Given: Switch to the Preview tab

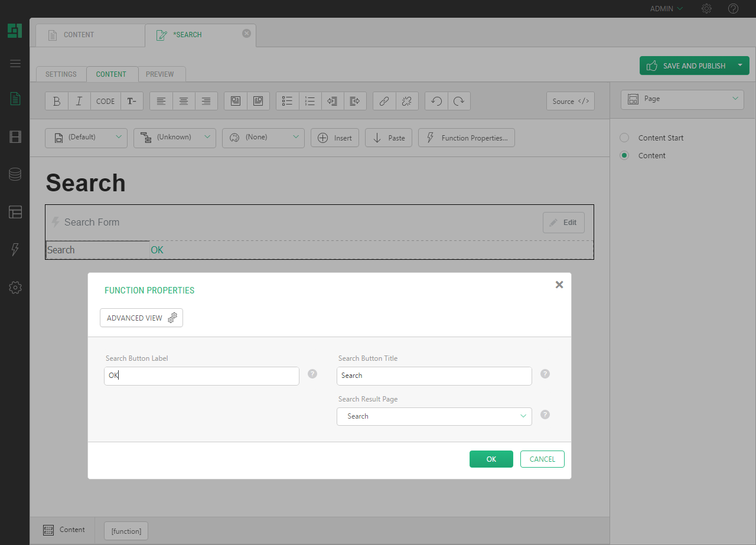Looking at the screenshot, I should (160, 74).
